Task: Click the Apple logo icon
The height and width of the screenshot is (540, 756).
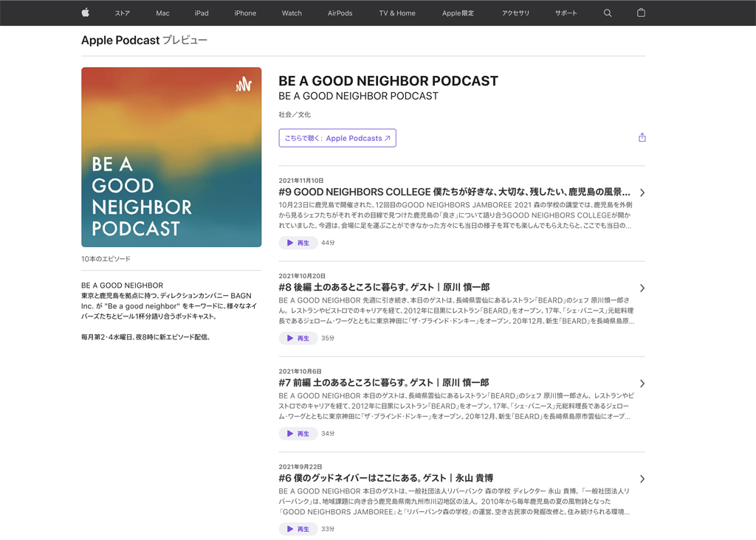Action: 85,13
